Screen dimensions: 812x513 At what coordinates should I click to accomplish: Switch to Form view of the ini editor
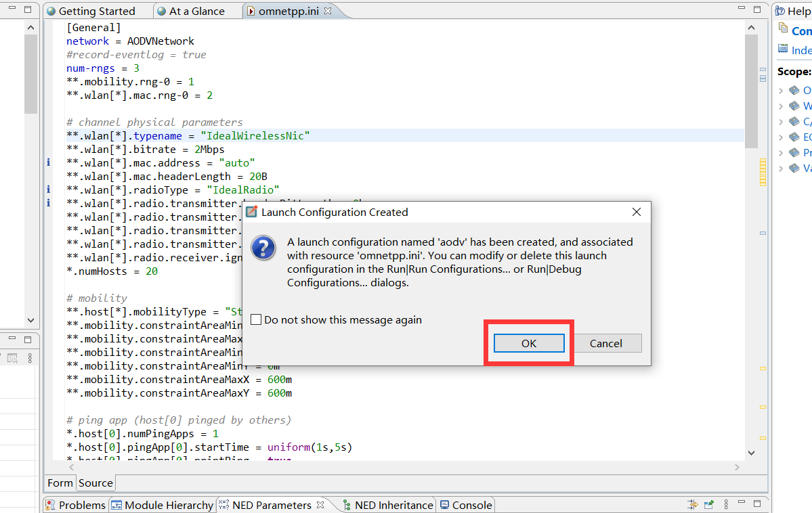[x=60, y=483]
